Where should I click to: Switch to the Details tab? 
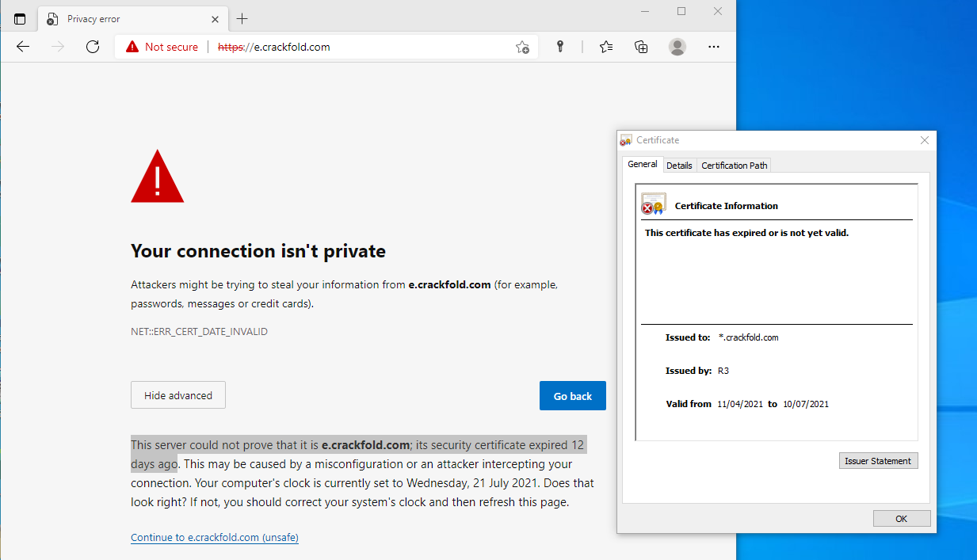click(679, 166)
